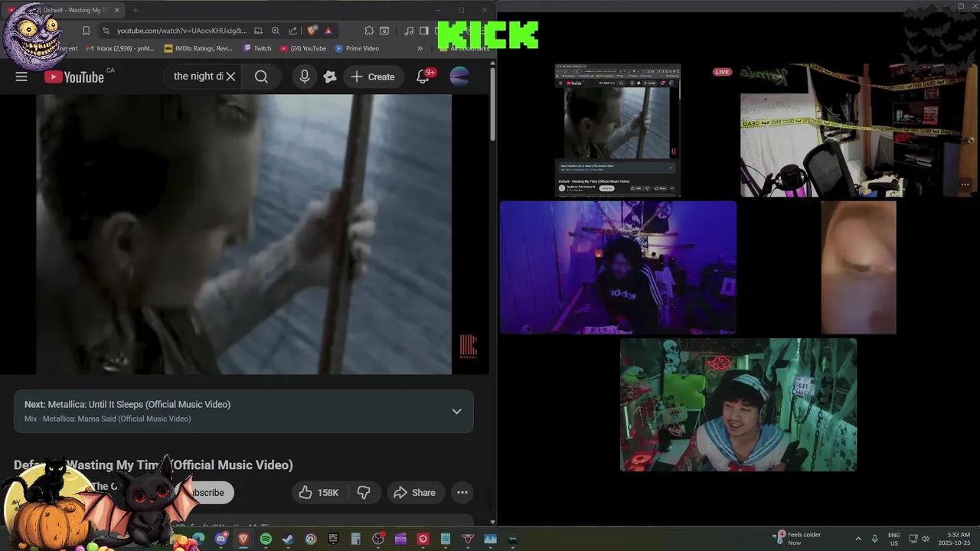Open Brave Shields lion icon
Screen dimensions: 980x551
click(312, 31)
